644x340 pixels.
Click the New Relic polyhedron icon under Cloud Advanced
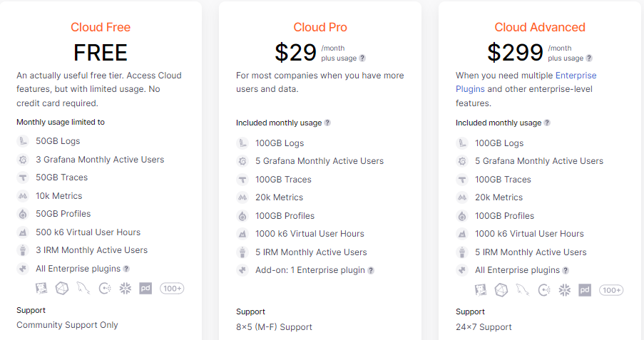point(501,290)
